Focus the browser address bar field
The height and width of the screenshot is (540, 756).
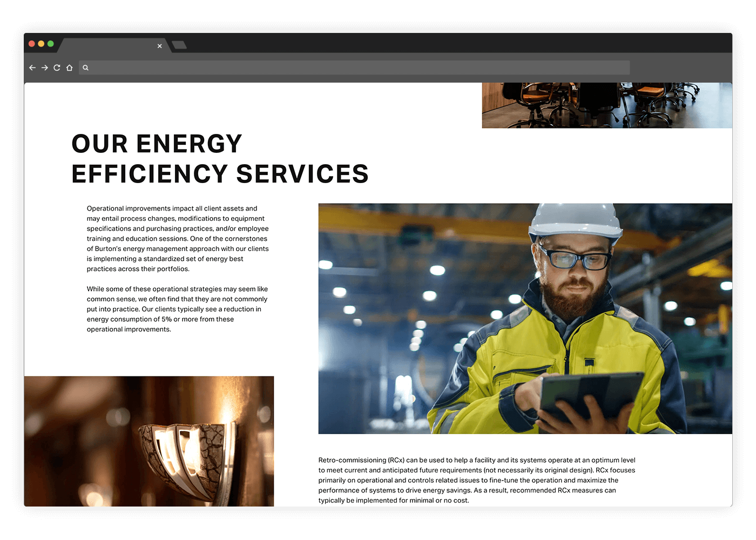(x=354, y=67)
